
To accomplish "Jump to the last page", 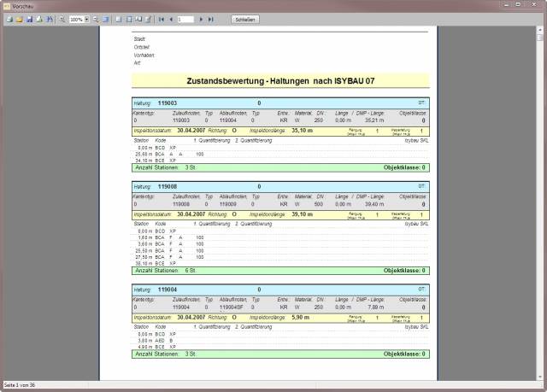I will tap(211, 20).
